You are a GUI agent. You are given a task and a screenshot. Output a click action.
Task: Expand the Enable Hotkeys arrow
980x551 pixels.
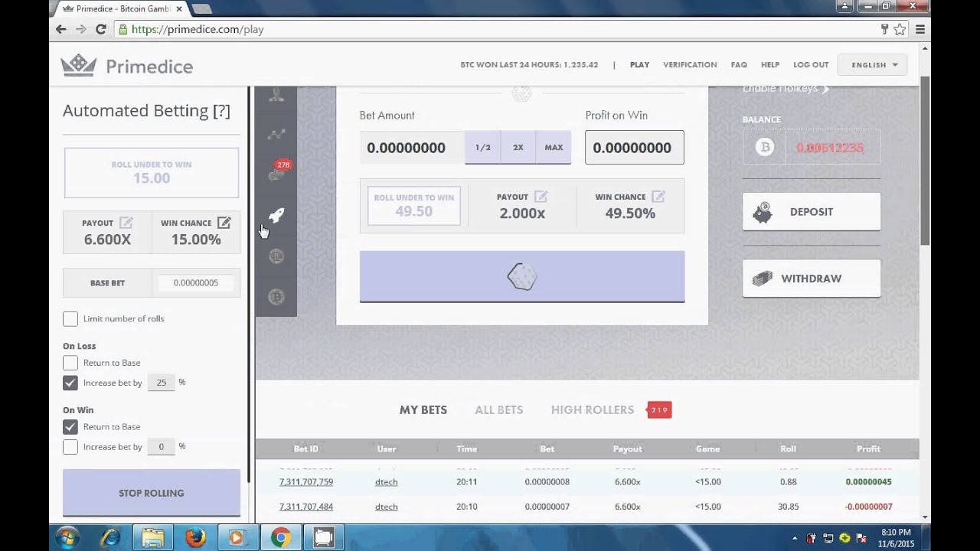(825, 89)
